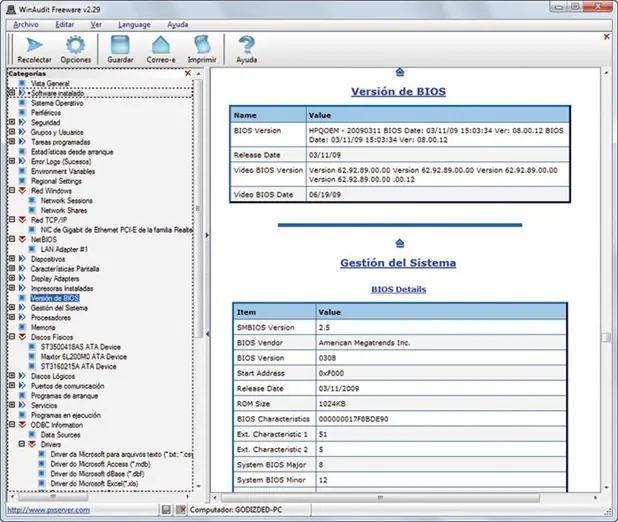This screenshot has width=618, height=522.
Task: Collapse the Red Windows tree node
Action: click(x=12, y=190)
